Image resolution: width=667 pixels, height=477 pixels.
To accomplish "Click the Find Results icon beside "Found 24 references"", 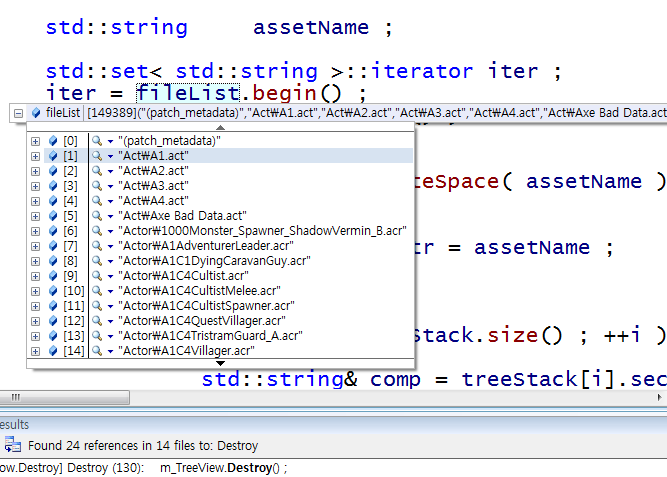I will pos(13,445).
